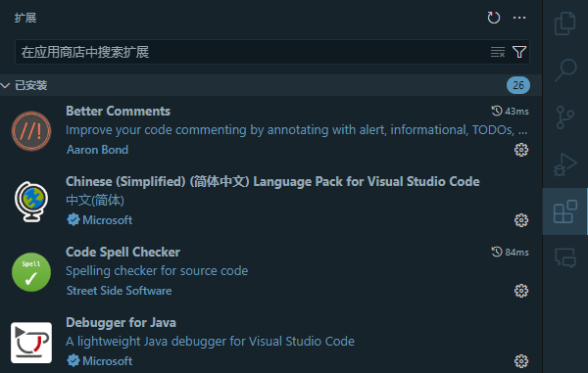Click the verified badge under Debugger for Java

[73, 360]
